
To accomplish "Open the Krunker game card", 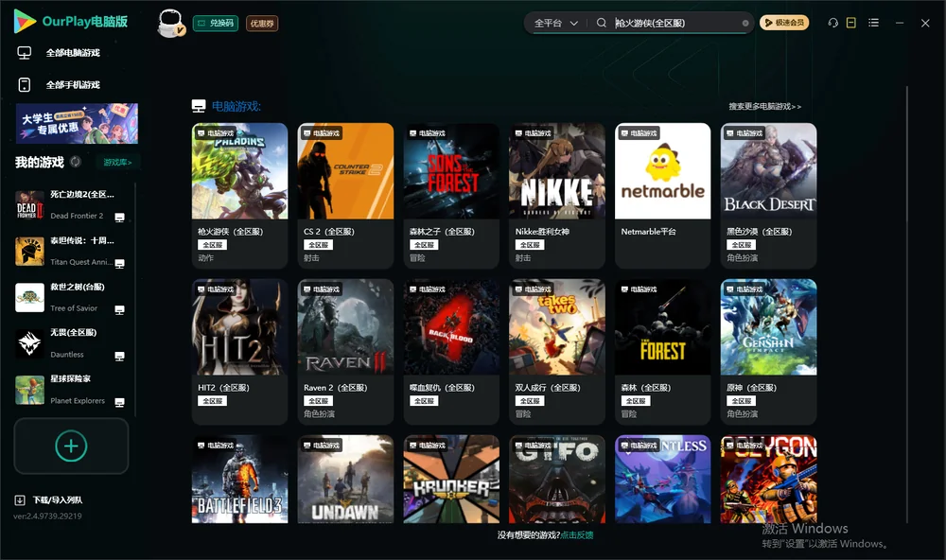I will tap(451, 480).
